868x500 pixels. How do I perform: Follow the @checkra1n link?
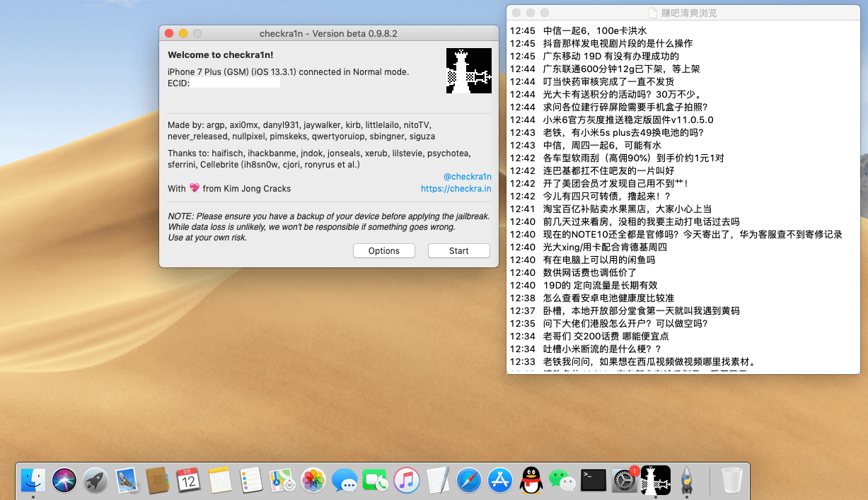coord(468,177)
